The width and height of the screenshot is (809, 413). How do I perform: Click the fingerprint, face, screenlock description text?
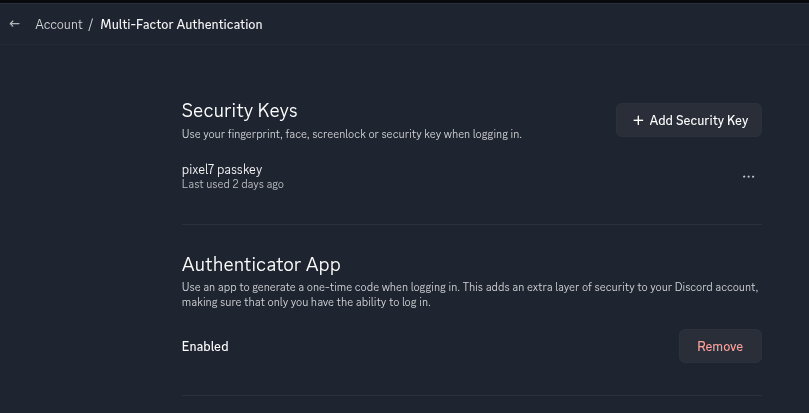pyautogui.click(x=351, y=134)
